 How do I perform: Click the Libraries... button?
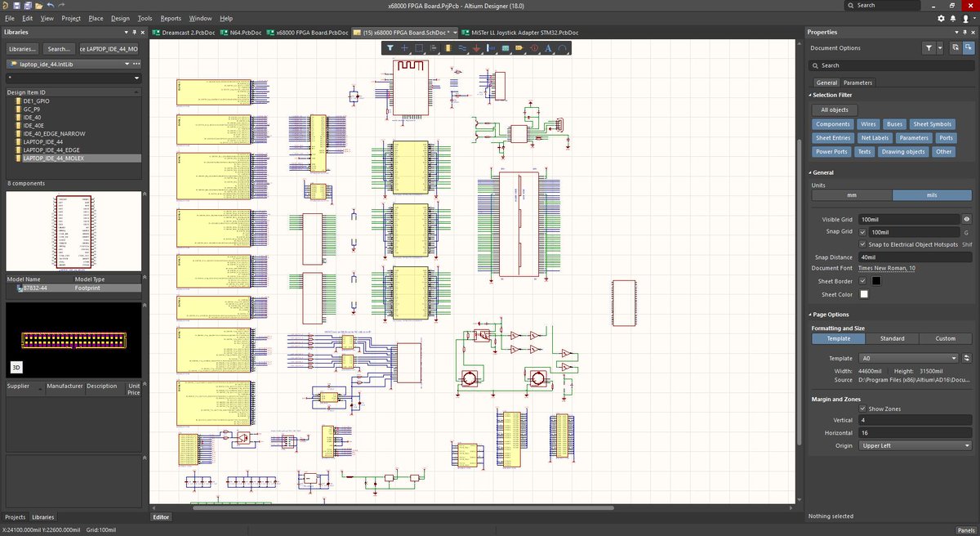click(x=22, y=49)
